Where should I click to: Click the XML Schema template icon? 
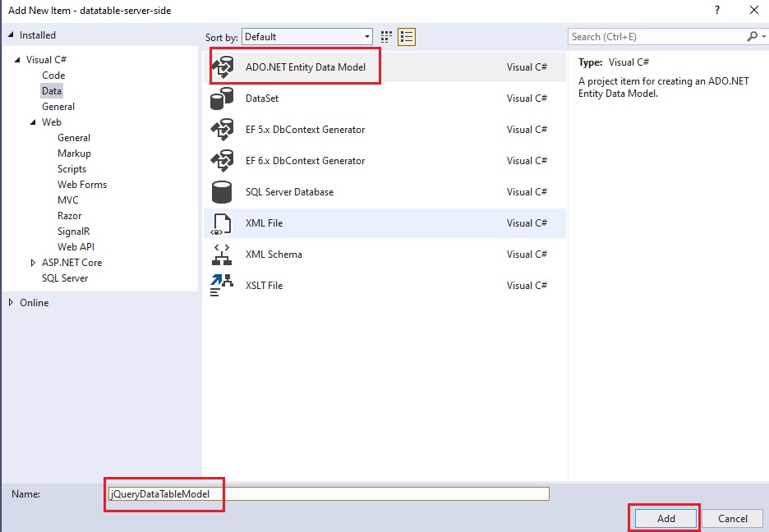[x=222, y=255]
